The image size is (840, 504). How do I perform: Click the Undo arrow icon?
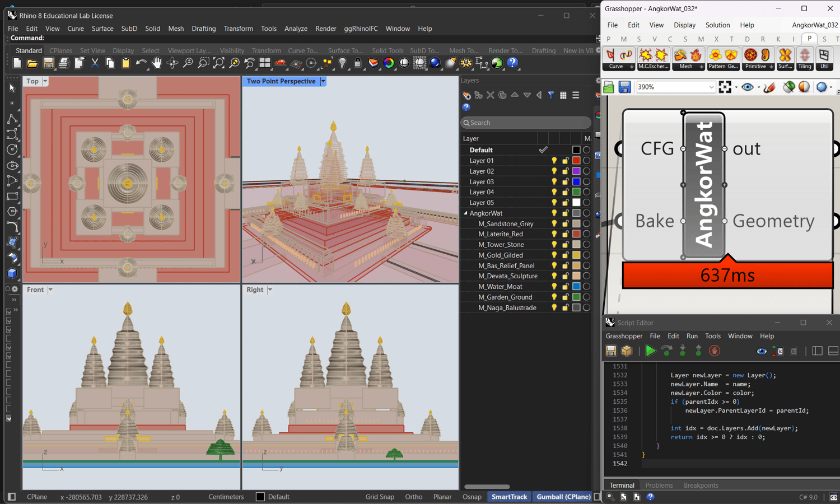[x=141, y=63]
